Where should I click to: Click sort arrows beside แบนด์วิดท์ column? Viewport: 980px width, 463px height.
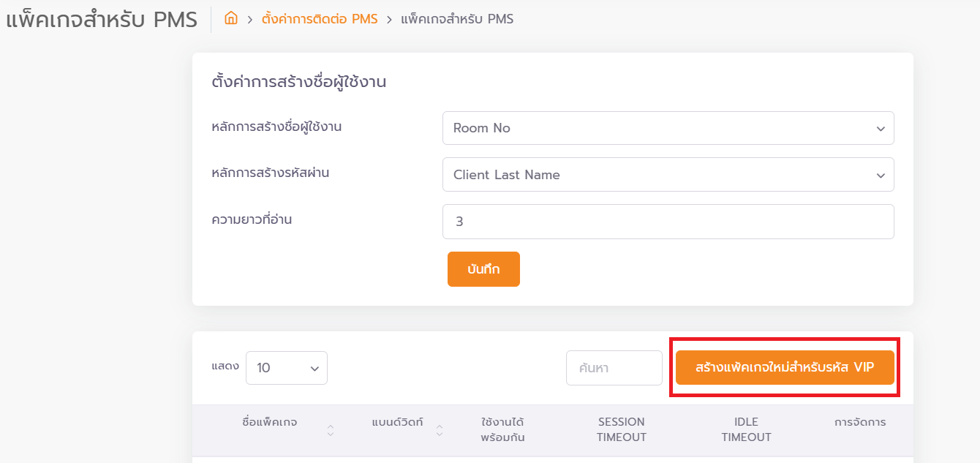coord(440,430)
